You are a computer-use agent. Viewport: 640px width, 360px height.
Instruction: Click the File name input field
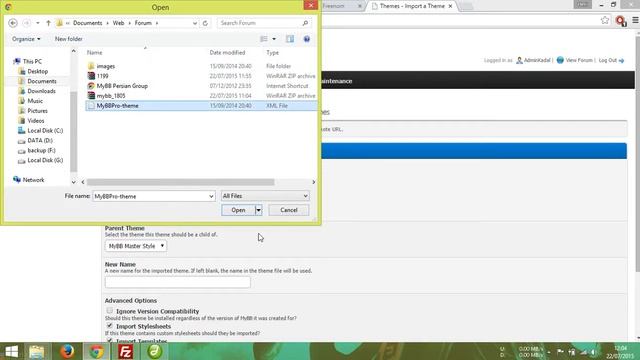click(x=151, y=196)
